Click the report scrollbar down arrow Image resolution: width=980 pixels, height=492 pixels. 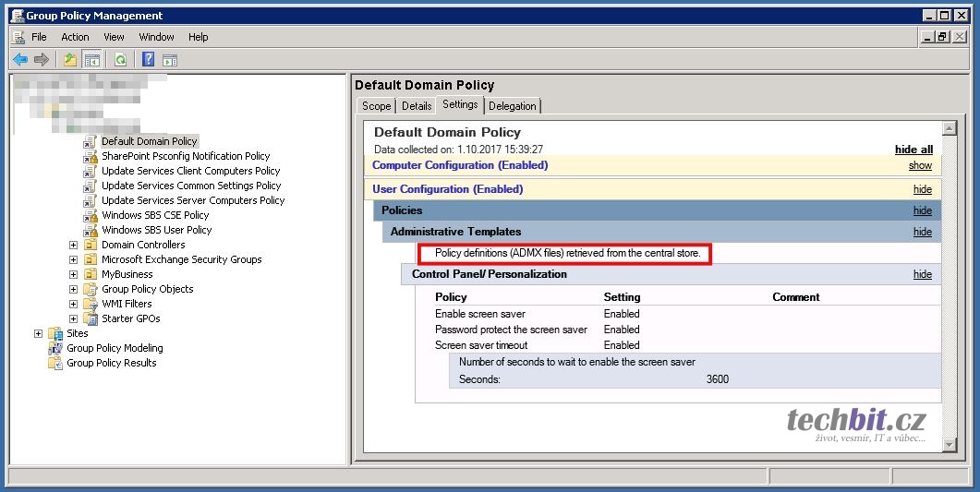(949, 445)
